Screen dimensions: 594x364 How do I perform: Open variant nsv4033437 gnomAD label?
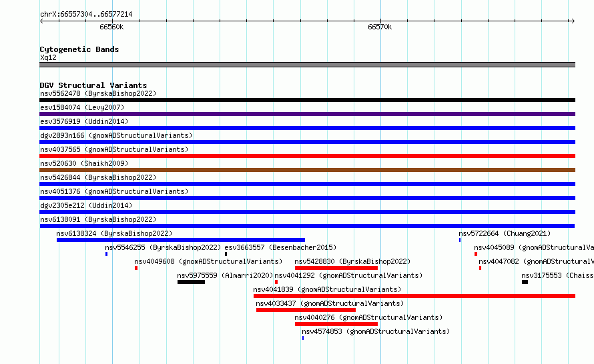click(x=330, y=303)
